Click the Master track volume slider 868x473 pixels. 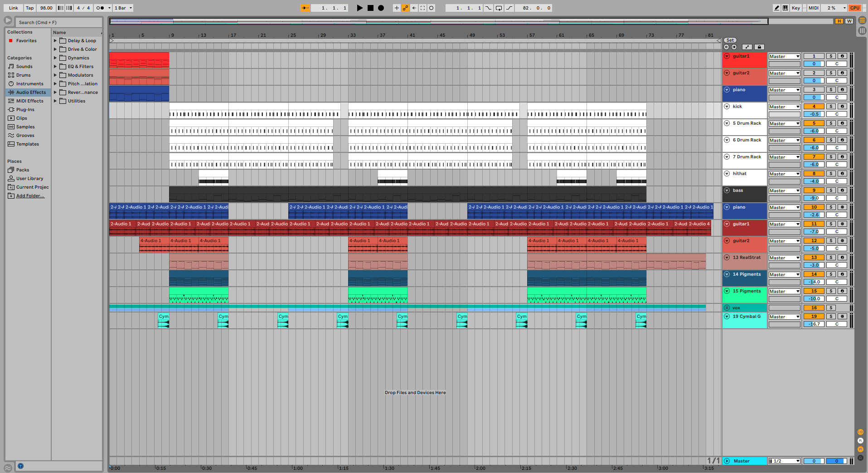[814, 461]
